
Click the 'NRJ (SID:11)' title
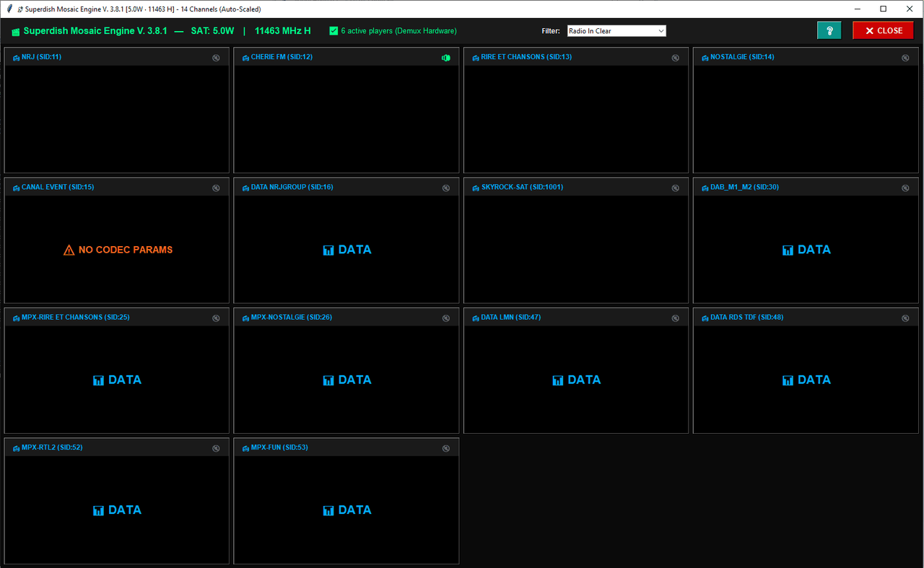[x=41, y=57]
